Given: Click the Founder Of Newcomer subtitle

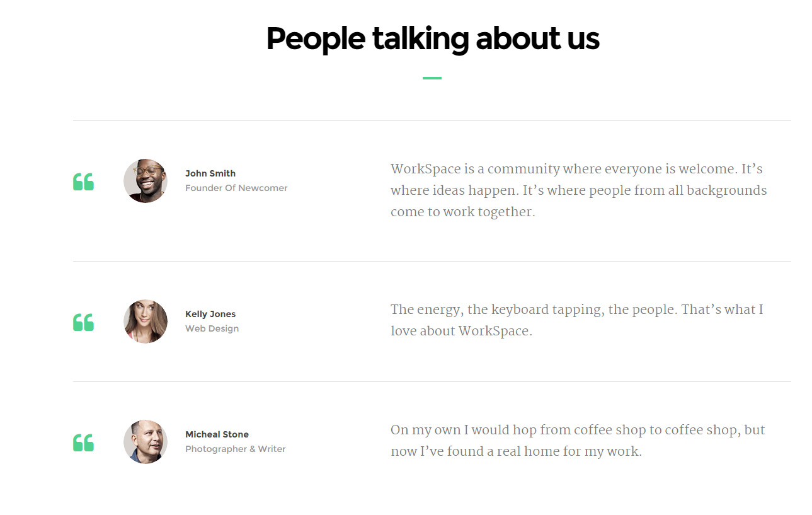Looking at the screenshot, I should click(236, 188).
